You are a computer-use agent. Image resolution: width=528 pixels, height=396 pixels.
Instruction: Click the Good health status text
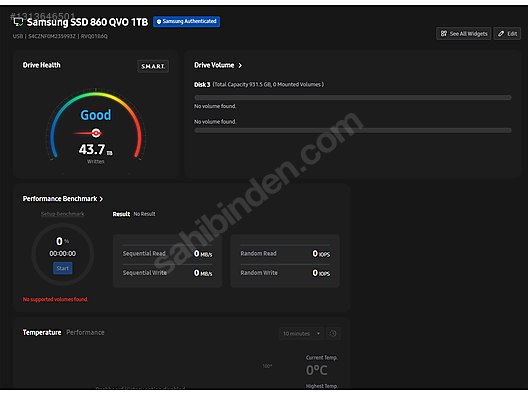(x=96, y=115)
